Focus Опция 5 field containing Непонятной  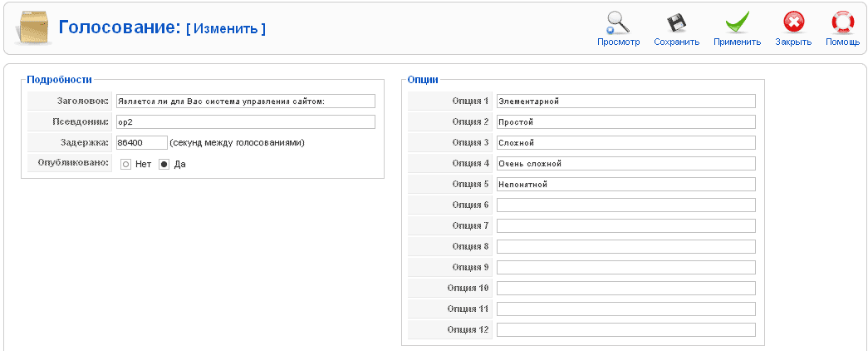tap(625, 185)
